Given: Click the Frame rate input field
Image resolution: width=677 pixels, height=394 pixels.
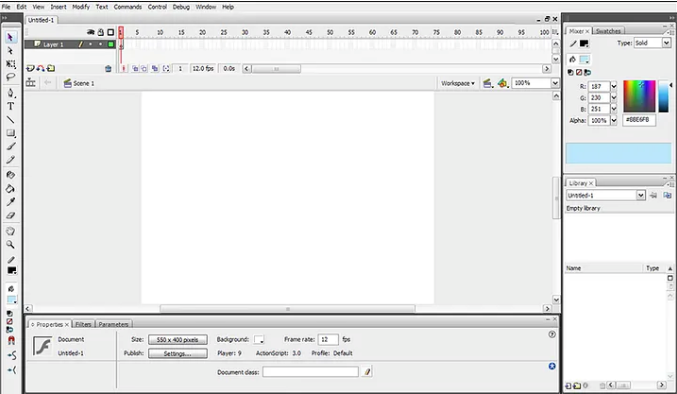Looking at the screenshot, I should click(x=328, y=340).
